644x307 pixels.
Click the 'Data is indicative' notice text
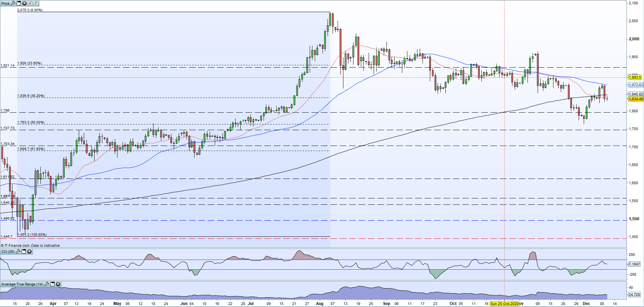45,245
